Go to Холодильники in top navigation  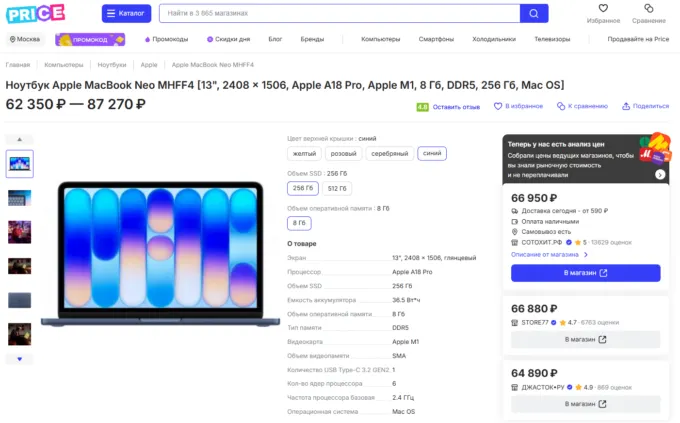click(494, 39)
